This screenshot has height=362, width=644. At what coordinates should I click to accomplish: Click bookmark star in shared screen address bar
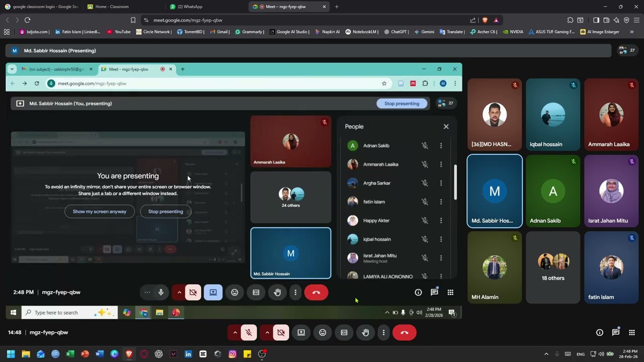[384, 83]
